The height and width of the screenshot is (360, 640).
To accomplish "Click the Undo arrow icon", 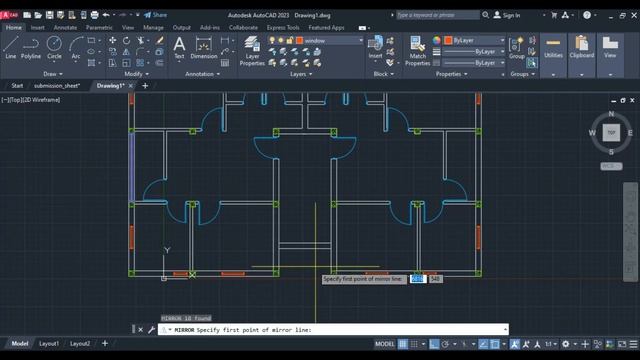I will (x=106, y=15).
